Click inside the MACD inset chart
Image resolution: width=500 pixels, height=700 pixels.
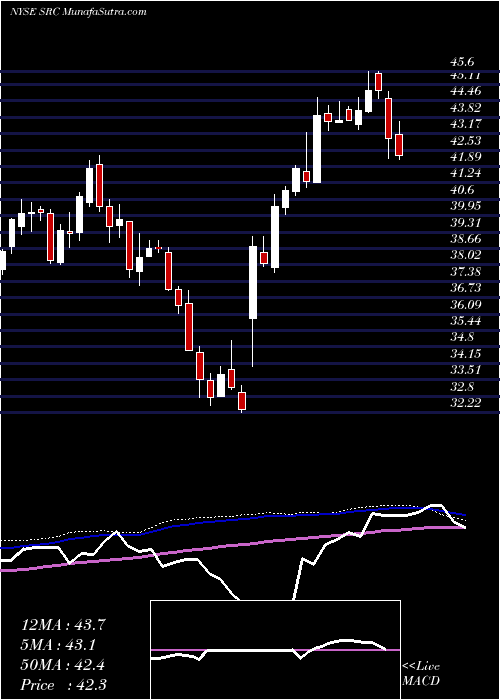pyautogui.click(x=275, y=650)
